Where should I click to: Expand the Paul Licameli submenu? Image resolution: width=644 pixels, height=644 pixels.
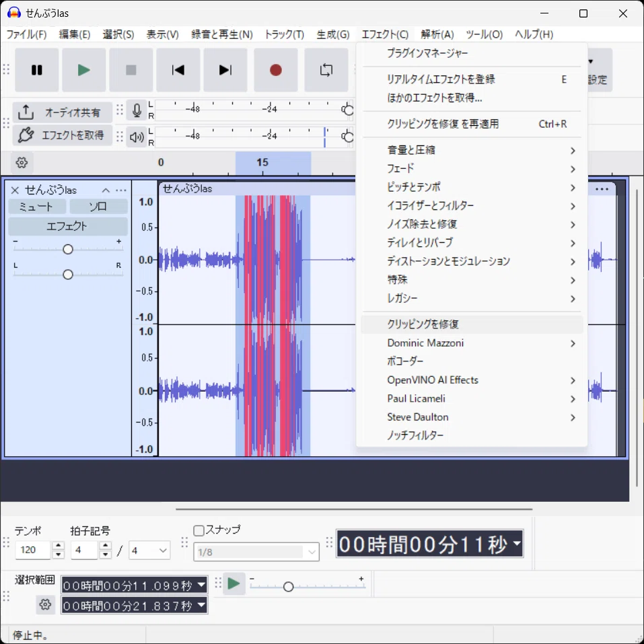pyautogui.click(x=472, y=398)
